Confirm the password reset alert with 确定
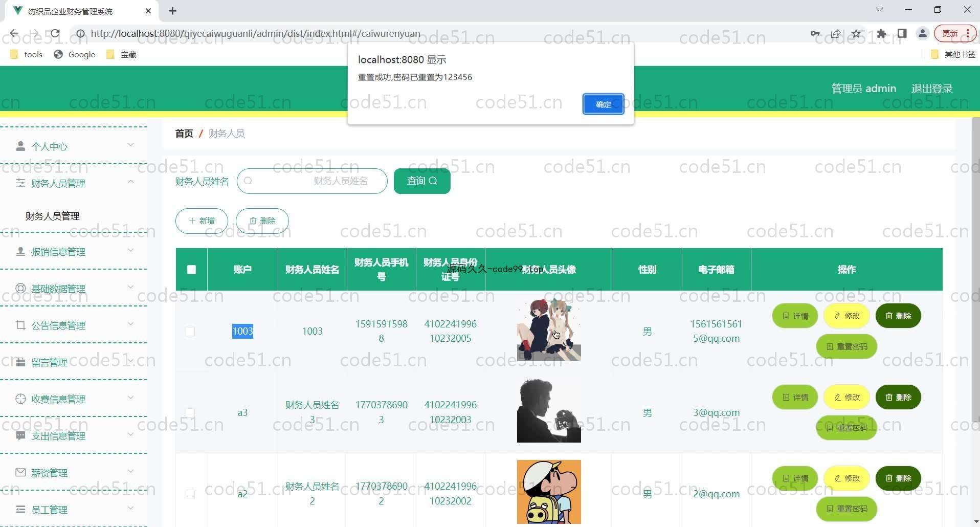This screenshot has width=980, height=527. click(x=603, y=104)
